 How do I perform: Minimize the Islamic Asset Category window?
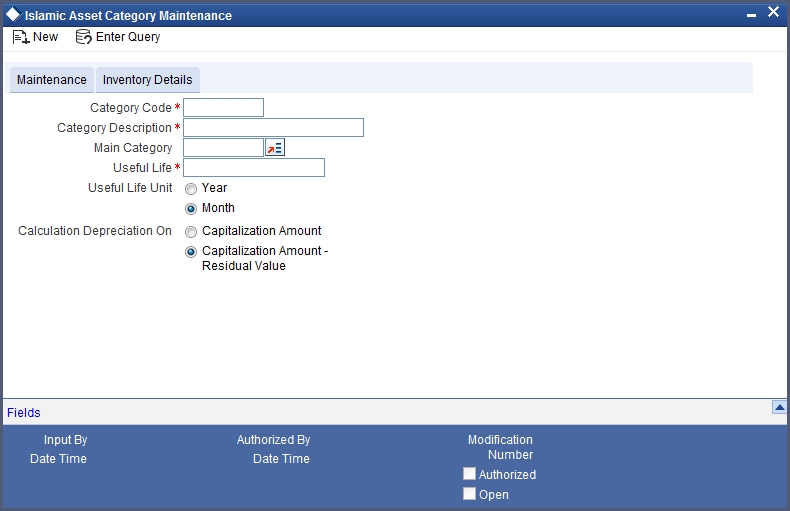click(751, 16)
